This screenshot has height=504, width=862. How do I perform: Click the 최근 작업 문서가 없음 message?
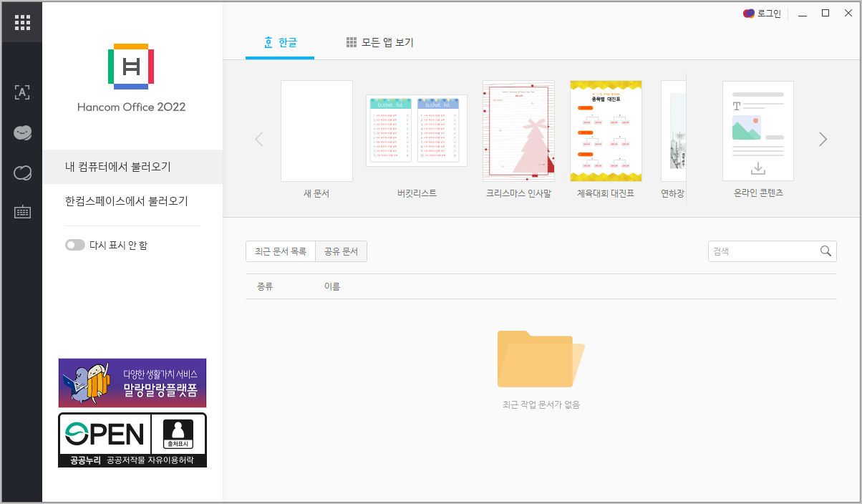pyautogui.click(x=541, y=404)
